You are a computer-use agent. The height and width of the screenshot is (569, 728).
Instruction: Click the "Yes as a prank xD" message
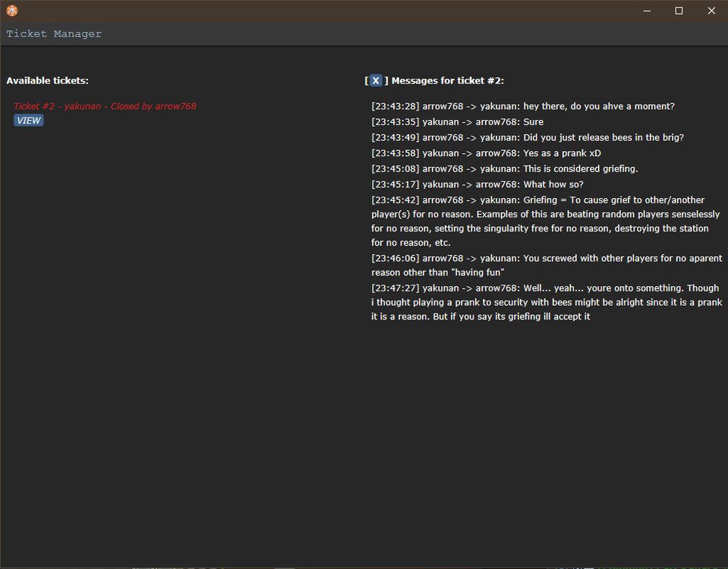pos(486,153)
